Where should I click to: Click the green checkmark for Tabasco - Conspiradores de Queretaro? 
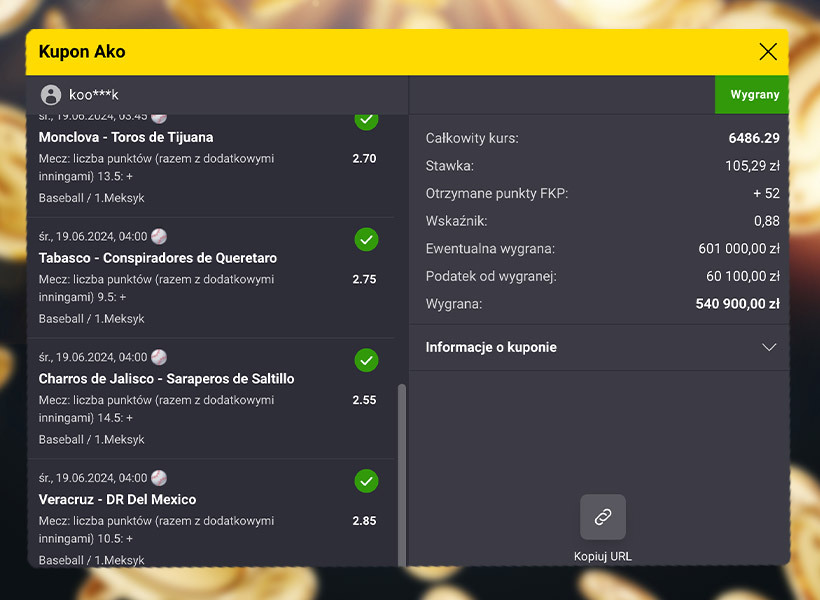(x=366, y=240)
